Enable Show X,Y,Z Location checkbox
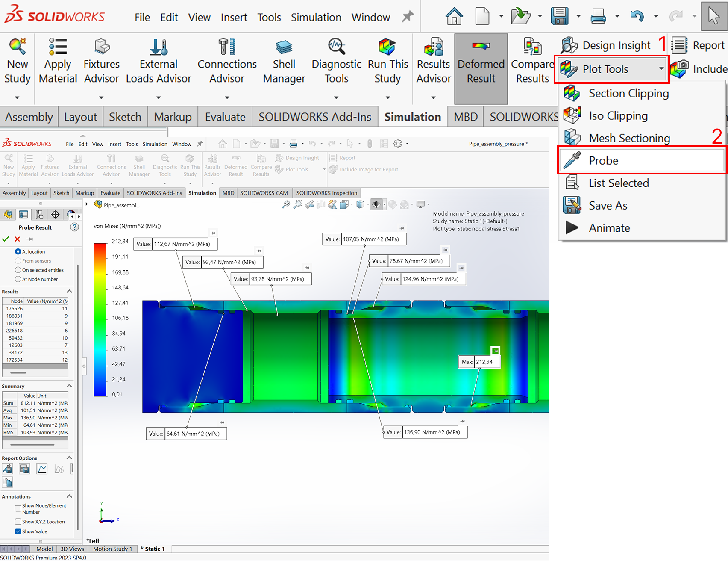This screenshot has width=728, height=561. tap(18, 522)
